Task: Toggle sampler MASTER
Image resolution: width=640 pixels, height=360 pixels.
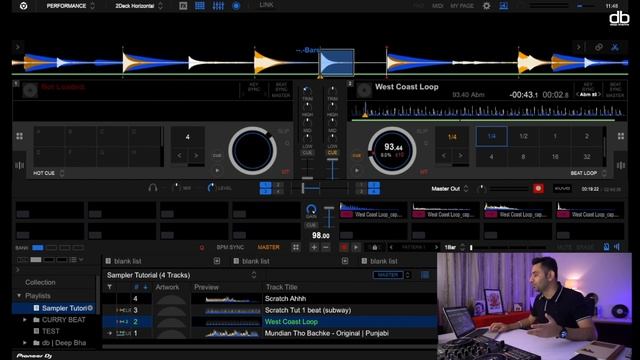Action: [268, 247]
